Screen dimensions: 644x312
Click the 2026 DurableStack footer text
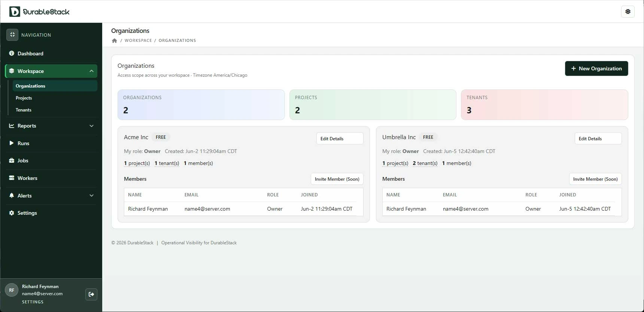(x=133, y=243)
